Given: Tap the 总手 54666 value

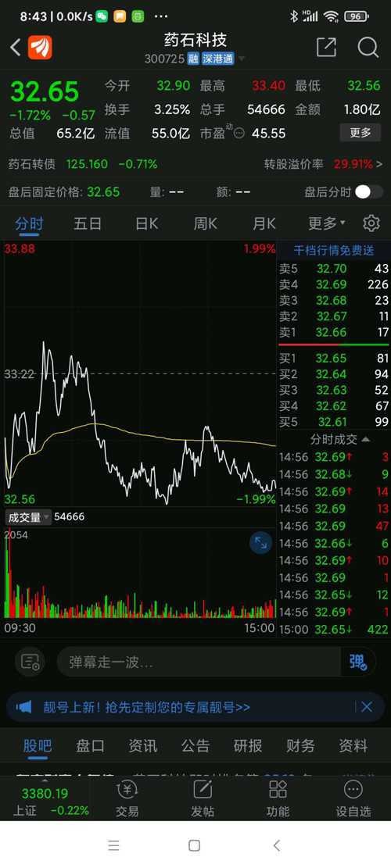Looking at the screenshot, I should [266, 109].
